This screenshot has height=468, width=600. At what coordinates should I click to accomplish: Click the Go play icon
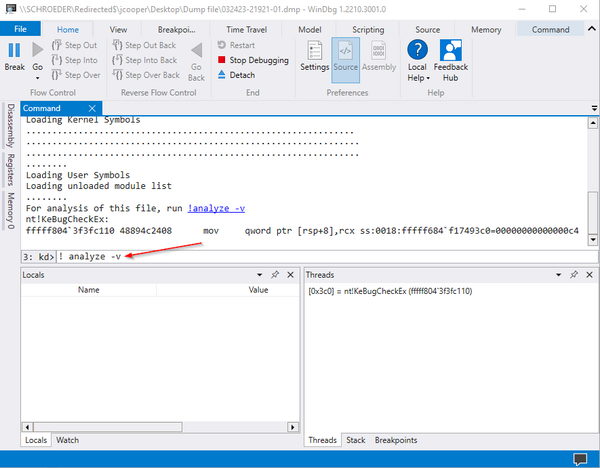[37, 50]
